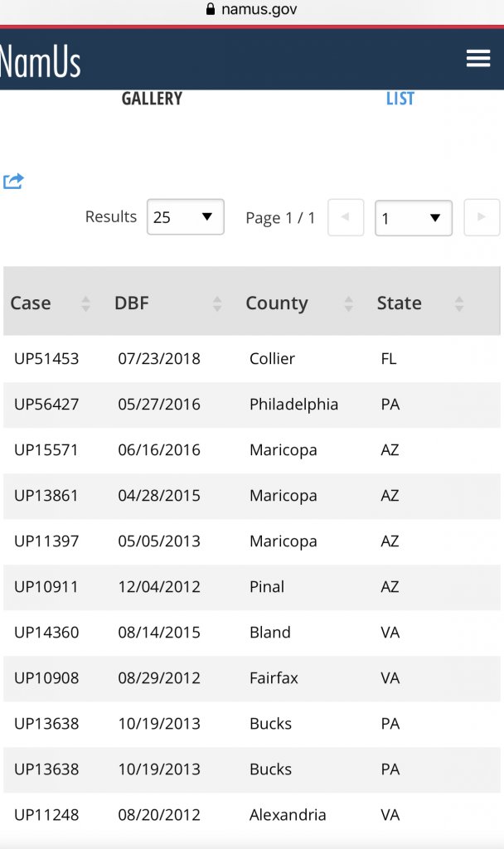Sort table by County column arrows
The height and width of the screenshot is (849, 504).
[348, 303]
